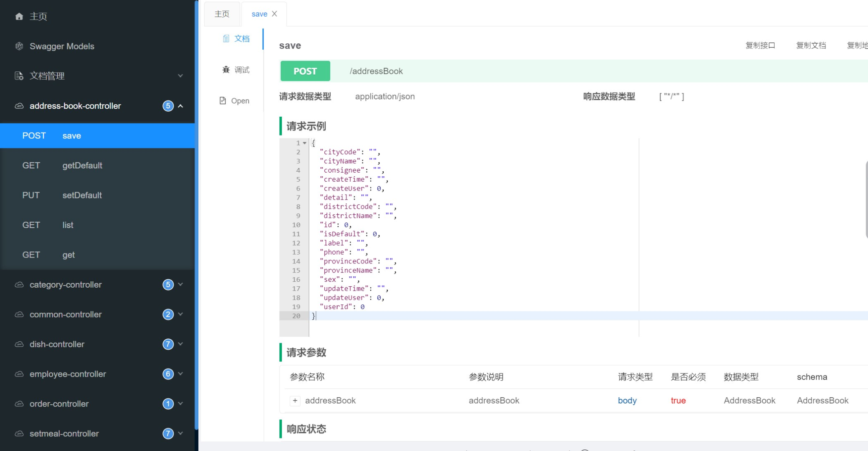
Task: Click 复制文档 to copy the document
Action: pos(811,45)
